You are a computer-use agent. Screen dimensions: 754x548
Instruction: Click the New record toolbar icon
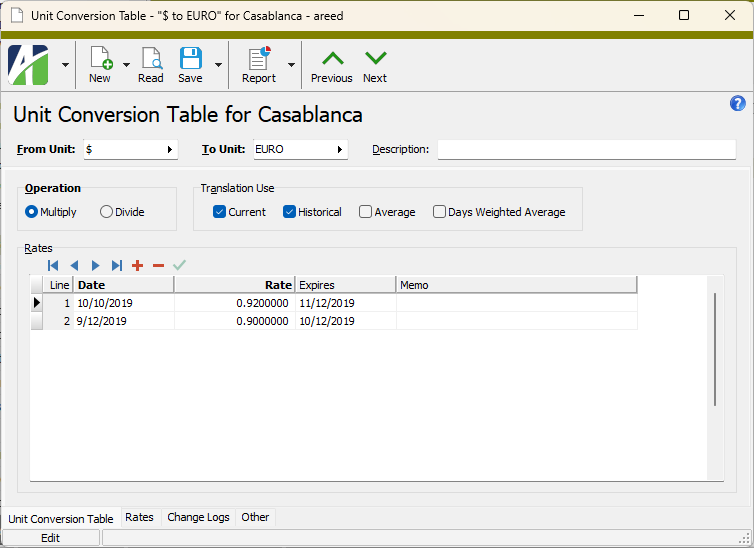100,64
